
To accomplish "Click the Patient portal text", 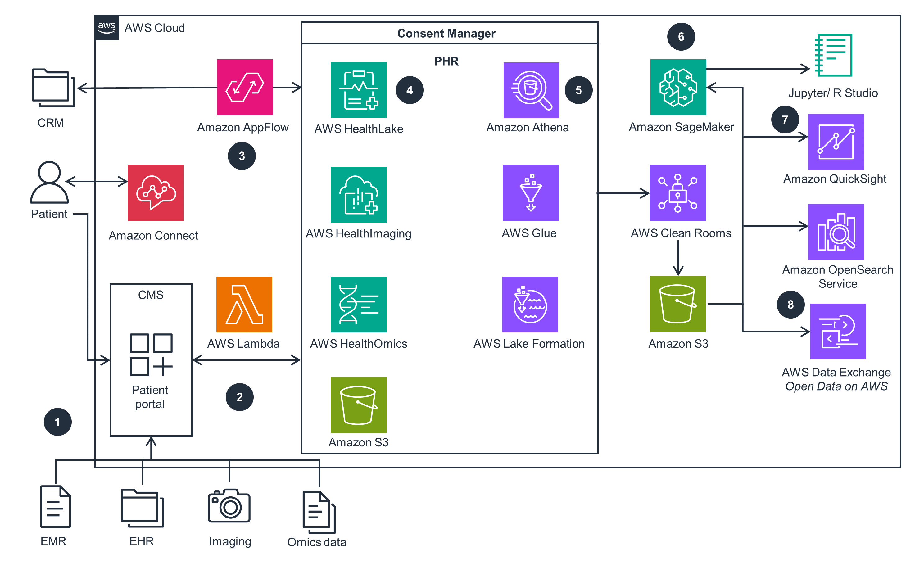I will pyautogui.click(x=150, y=397).
